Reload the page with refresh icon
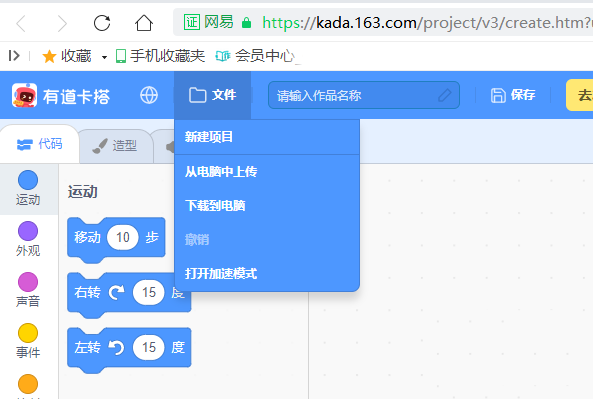Viewport: 593px width, 399px height. [x=102, y=23]
